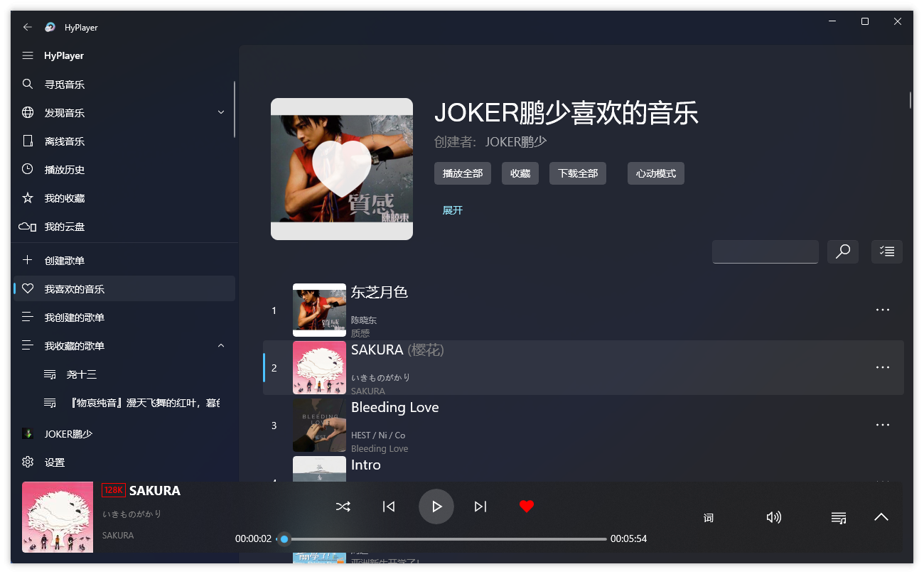Open the 尧十三 playlist
The width and height of the screenshot is (924, 574).
coord(124,374)
